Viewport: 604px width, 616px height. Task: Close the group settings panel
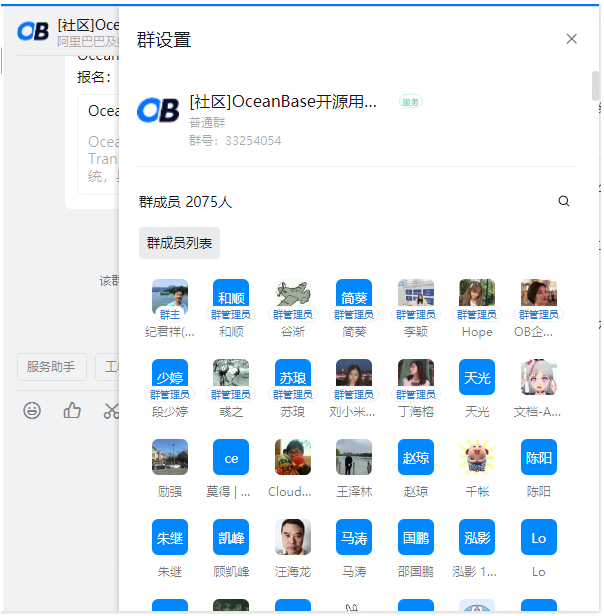pyautogui.click(x=571, y=39)
